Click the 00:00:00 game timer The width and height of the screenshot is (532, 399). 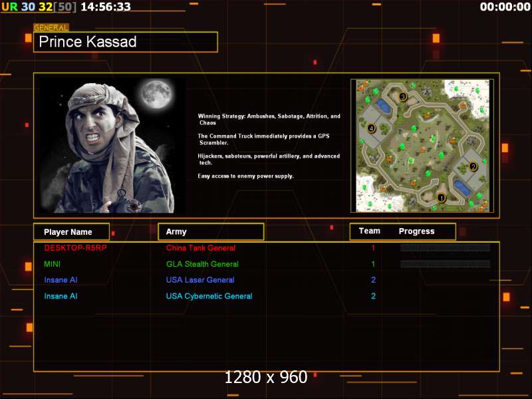tap(505, 7)
